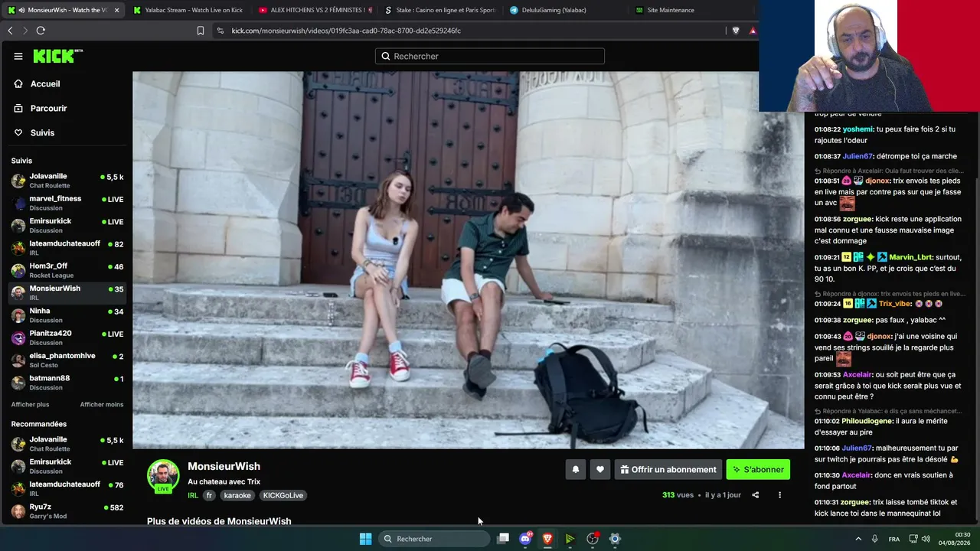Open Planitza420 channel in sidebar
Screen dimensions: 980x551
pyautogui.click(x=67, y=337)
